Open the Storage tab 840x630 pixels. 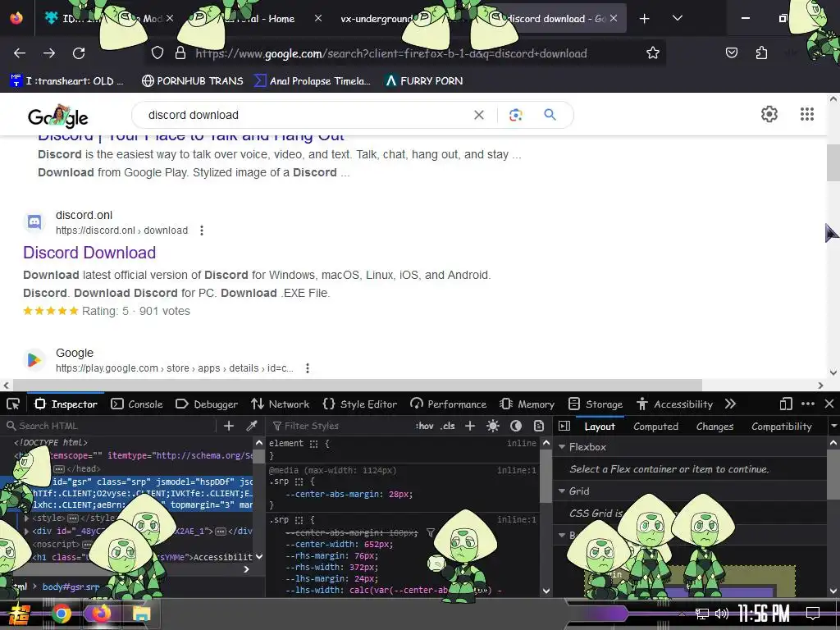pos(596,404)
